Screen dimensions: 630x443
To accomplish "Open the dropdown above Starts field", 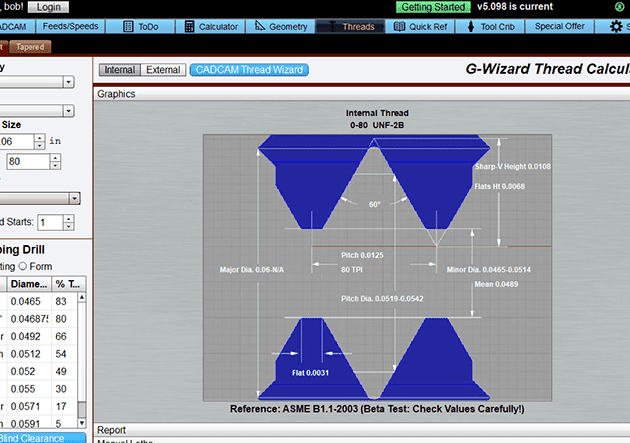I will click(40, 198).
